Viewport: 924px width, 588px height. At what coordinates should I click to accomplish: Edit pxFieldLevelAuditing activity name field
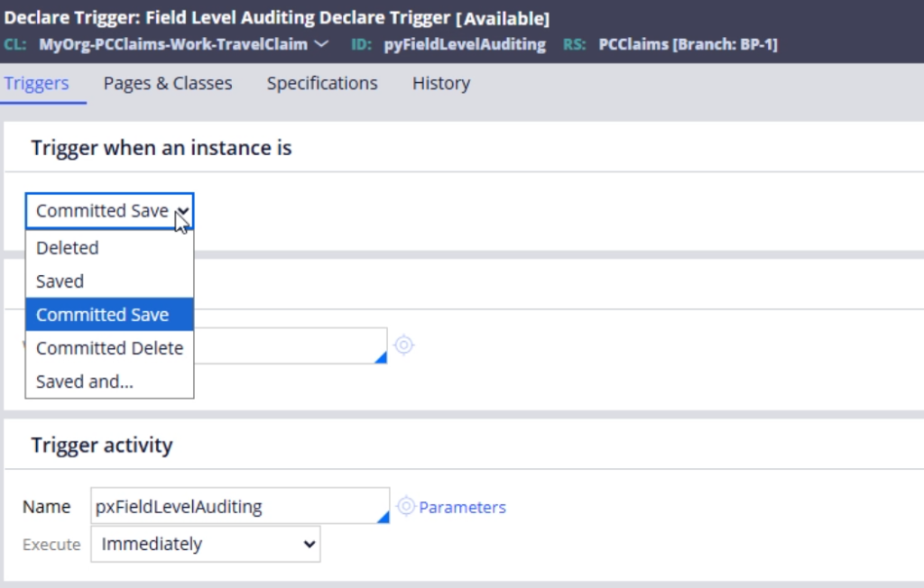point(240,506)
